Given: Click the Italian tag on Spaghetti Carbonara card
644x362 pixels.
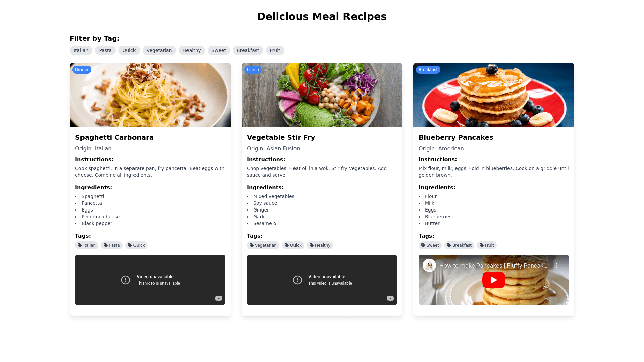Looking at the screenshot, I should (87, 245).
